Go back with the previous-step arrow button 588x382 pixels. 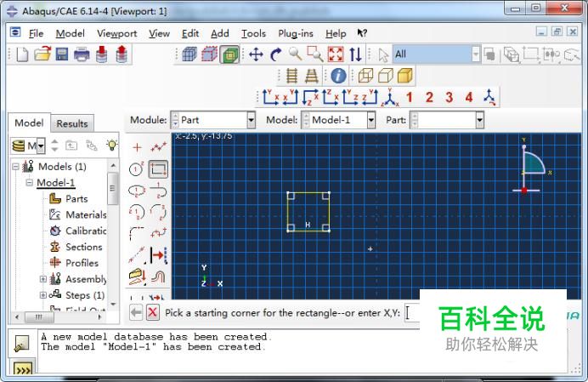tap(136, 312)
